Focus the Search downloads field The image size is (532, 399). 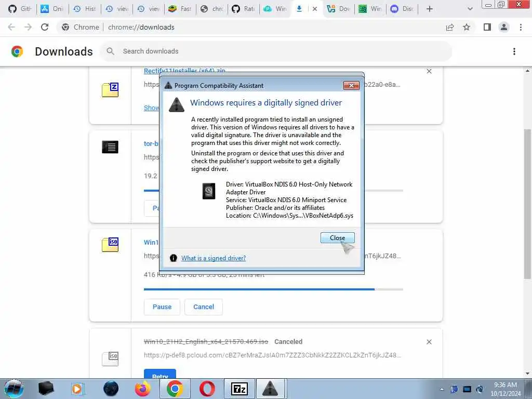[x=276, y=51]
